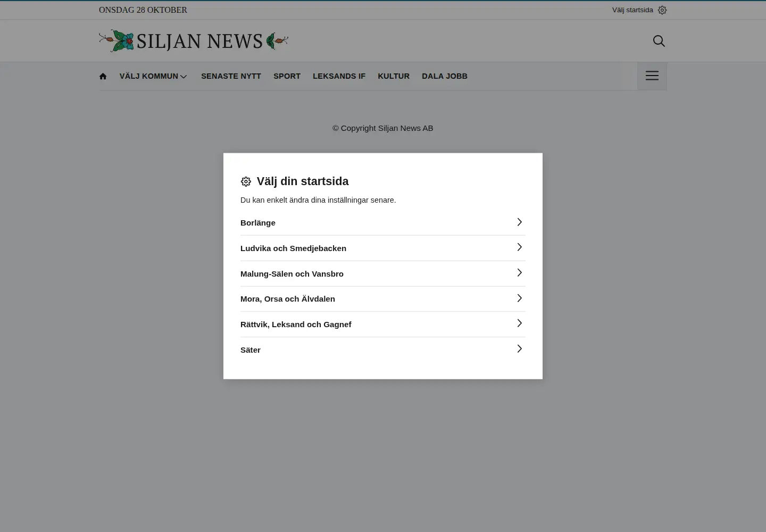Click the Välj din startsida heading
This screenshot has height=532, width=766.
click(x=303, y=181)
